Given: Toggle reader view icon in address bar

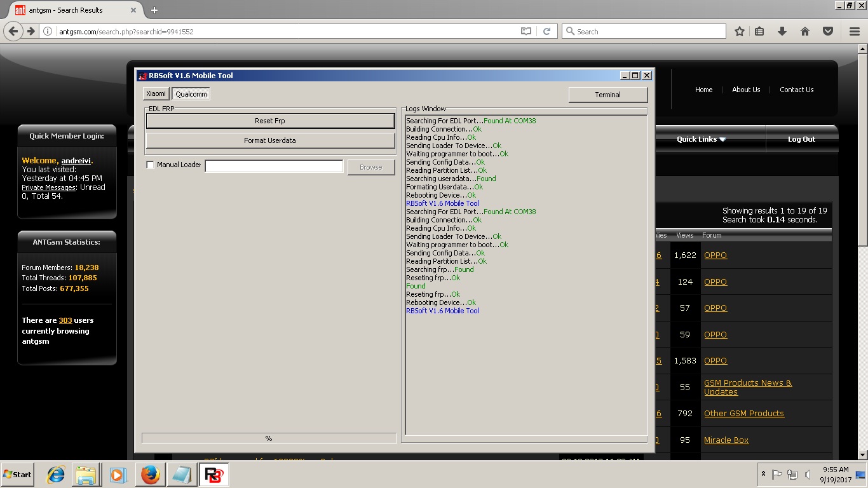Looking at the screenshot, I should pos(526,31).
